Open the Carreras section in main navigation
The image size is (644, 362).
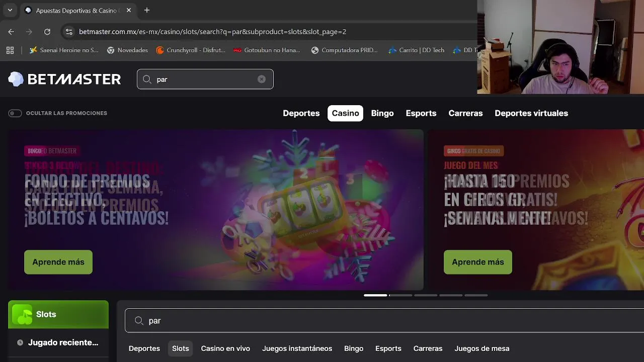tap(465, 113)
